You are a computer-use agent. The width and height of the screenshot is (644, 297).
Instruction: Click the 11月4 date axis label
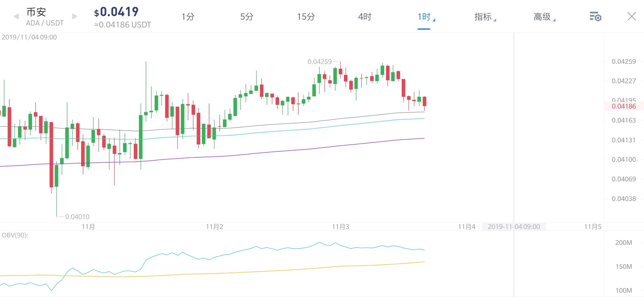click(467, 227)
